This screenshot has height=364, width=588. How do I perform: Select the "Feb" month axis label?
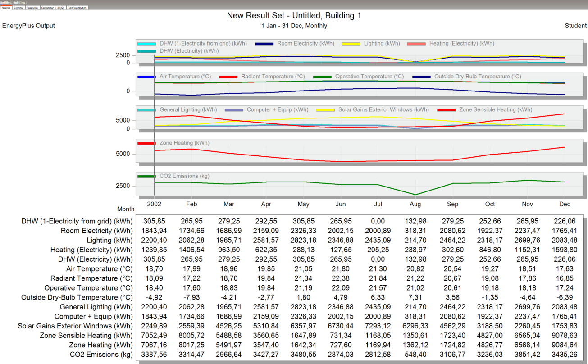[191, 204]
